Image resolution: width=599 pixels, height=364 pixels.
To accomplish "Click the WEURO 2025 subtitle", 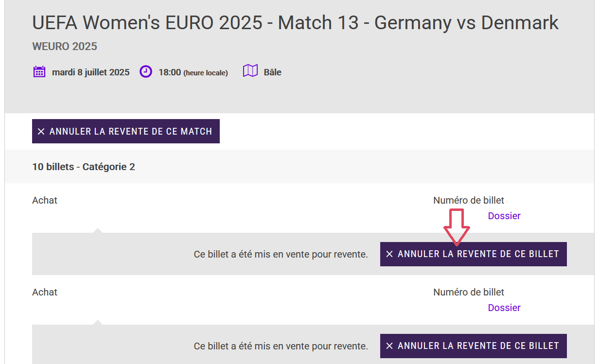I will [x=65, y=47].
